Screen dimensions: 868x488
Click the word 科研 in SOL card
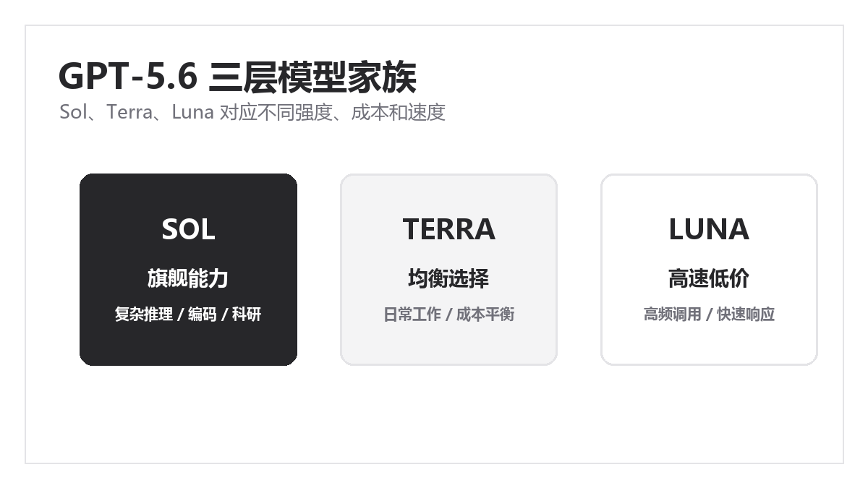(247, 314)
